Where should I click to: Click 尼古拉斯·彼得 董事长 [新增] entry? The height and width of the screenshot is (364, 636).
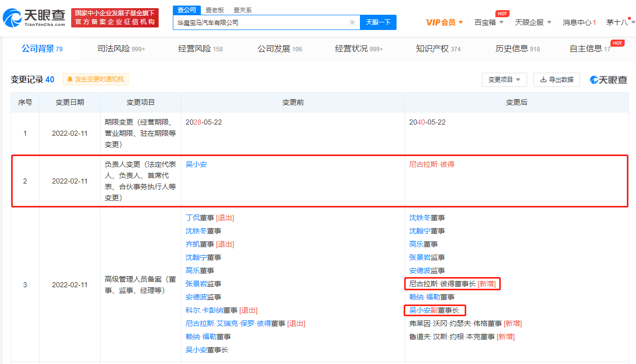(452, 284)
